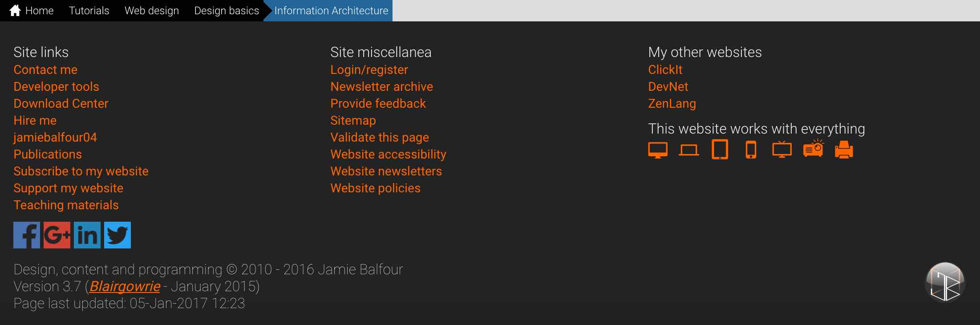The height and width of the screenshot is (325, 980).
Task: Open the Tutorials breadcrumb item
Action: (89, 11)
